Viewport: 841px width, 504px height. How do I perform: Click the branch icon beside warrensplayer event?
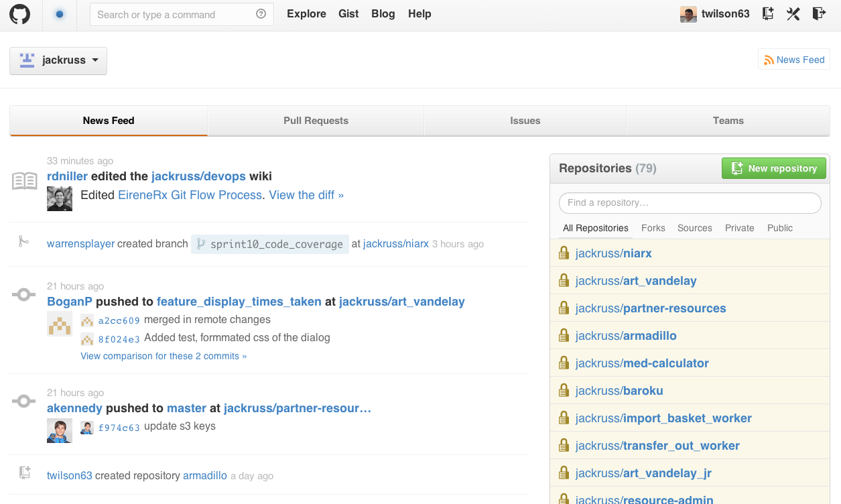click(x=23, y=241)
